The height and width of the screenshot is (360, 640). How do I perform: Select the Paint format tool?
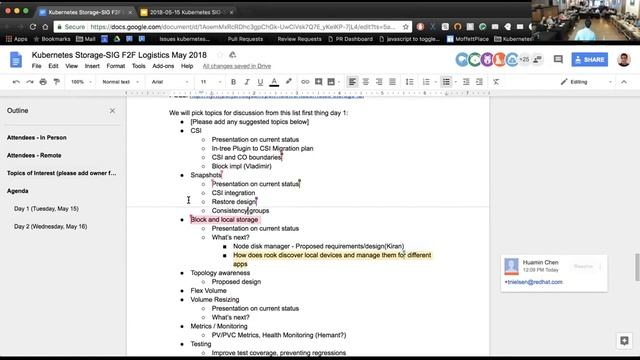[x=57, y=82]
